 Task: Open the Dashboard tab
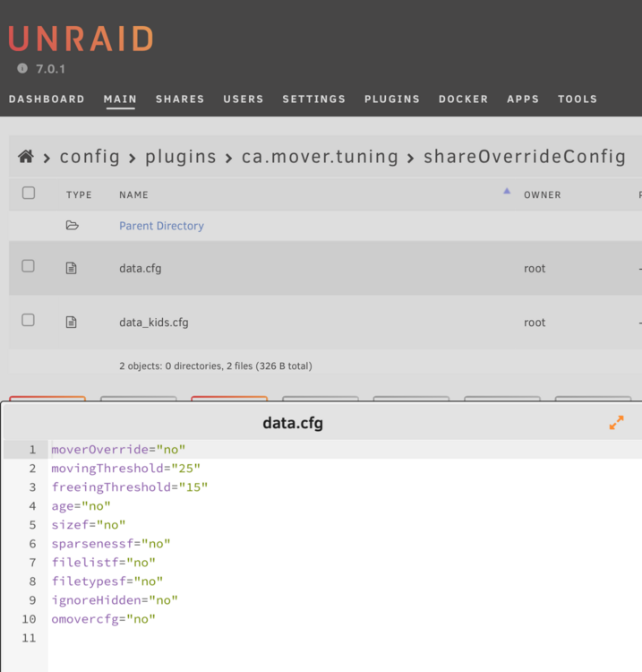[47, 99]
